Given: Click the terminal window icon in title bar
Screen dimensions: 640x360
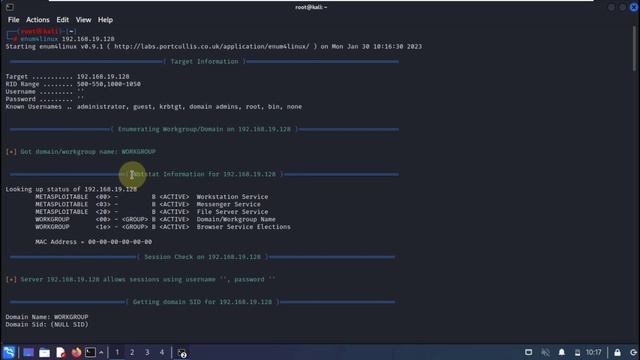Looking at the screenshot, I should tap(10, 7).
